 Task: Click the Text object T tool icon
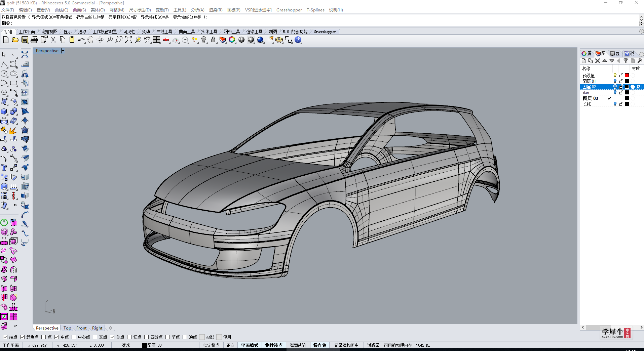[x=4, y=168]
